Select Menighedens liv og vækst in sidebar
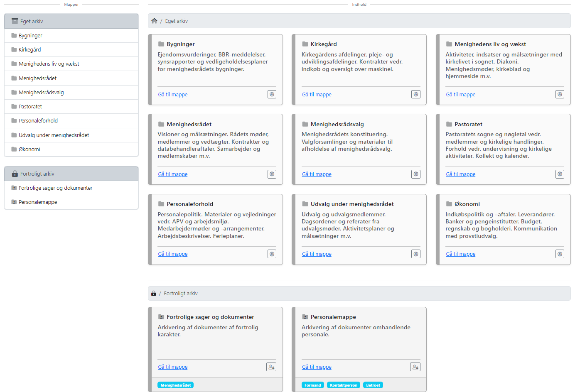This screenshot has height=392, width=580. [x=71, y=64]
